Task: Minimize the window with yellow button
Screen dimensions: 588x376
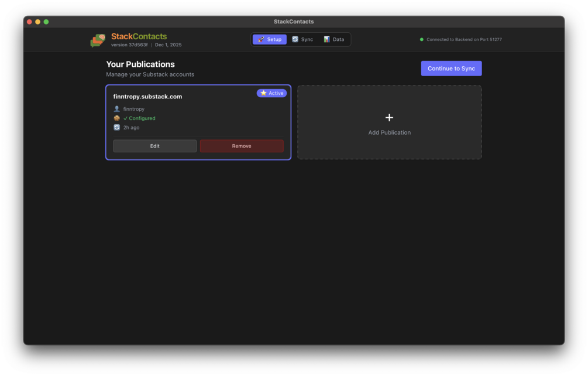Action: [x=37, y=22]
